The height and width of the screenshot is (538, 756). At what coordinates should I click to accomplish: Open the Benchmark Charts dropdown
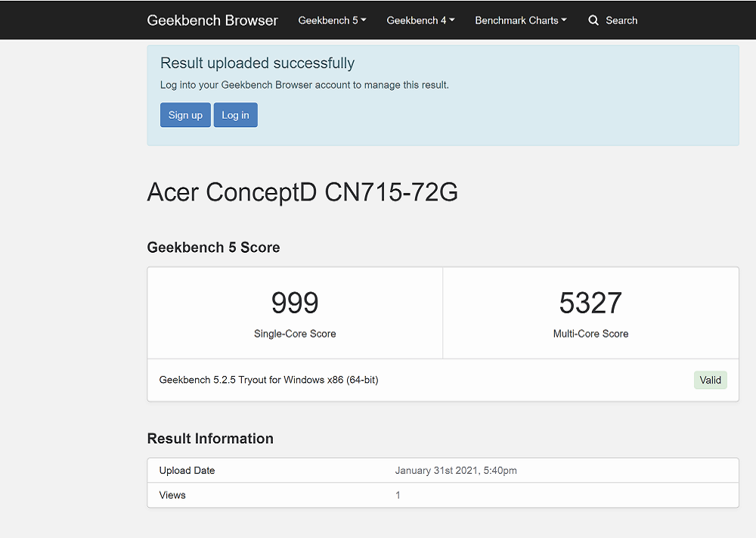[521, 20]
